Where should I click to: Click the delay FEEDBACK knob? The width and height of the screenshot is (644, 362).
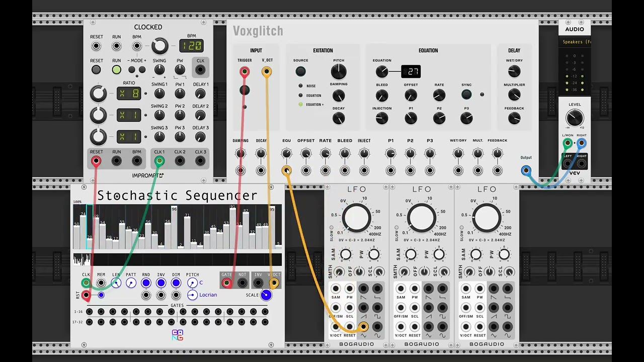(x=514, y=119)
